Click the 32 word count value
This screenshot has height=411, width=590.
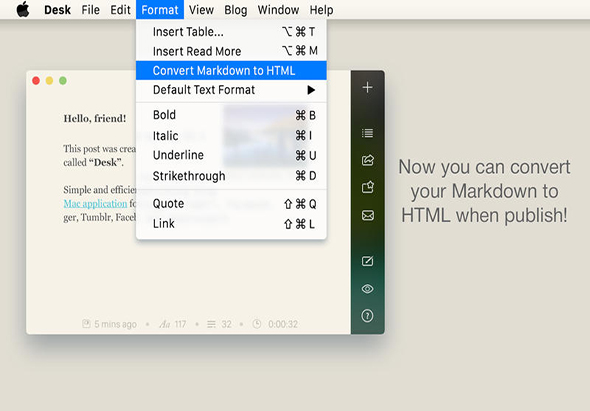226,324
